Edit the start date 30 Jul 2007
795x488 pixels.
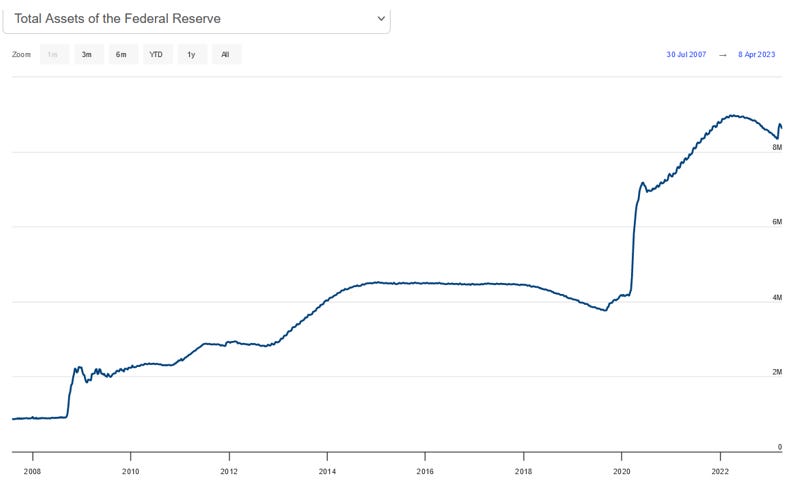(x=686, y=54)
